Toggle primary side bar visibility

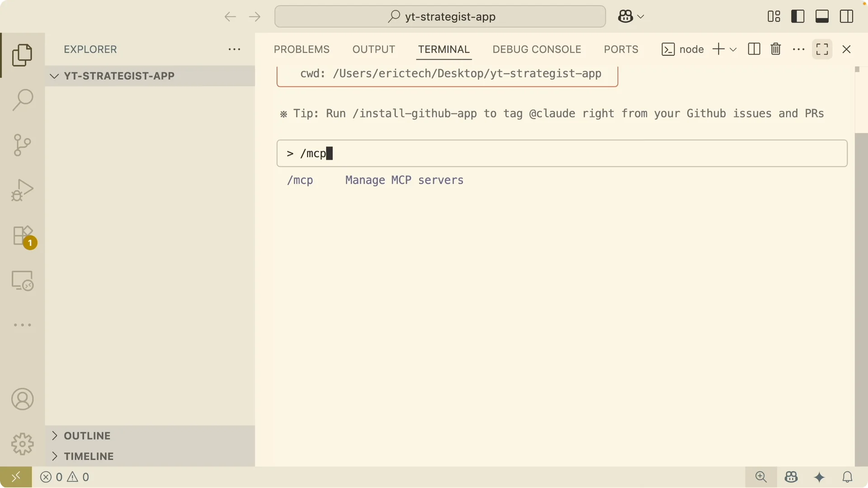(798, 17)
